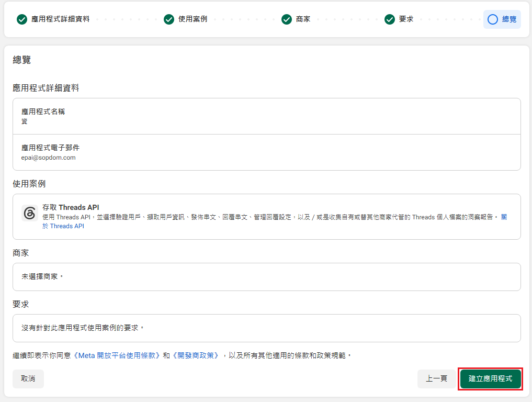The width and height of the screenshot is (532, 402).
Task: Click the checkmark icon beside 商家 step
Action: tap(287, 19)
